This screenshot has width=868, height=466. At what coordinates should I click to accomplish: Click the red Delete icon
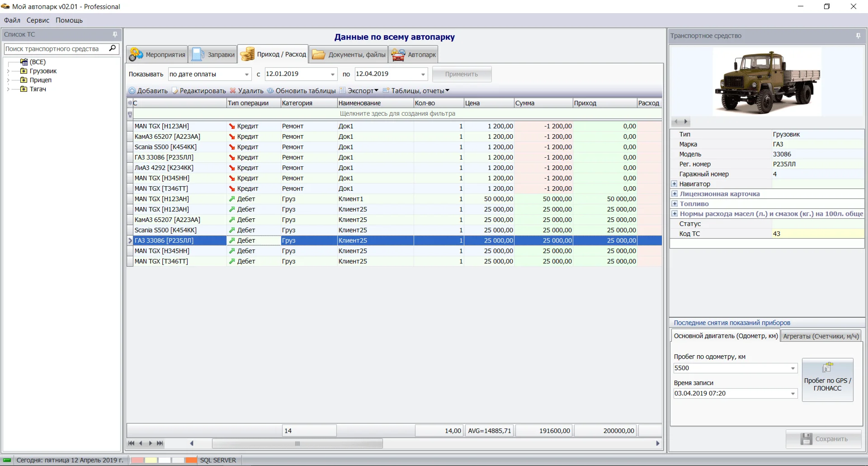click(233, 91)
